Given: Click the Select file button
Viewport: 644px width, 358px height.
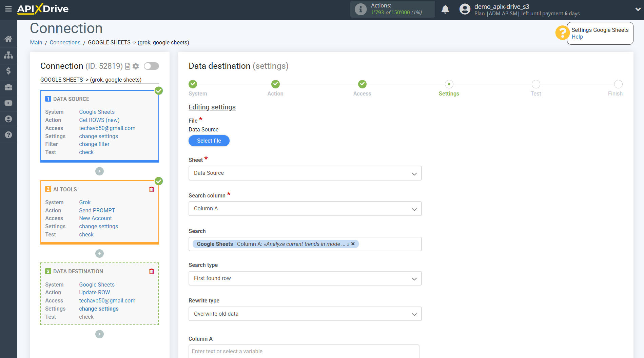Looking at the screenshot, I should click(209, 141).
